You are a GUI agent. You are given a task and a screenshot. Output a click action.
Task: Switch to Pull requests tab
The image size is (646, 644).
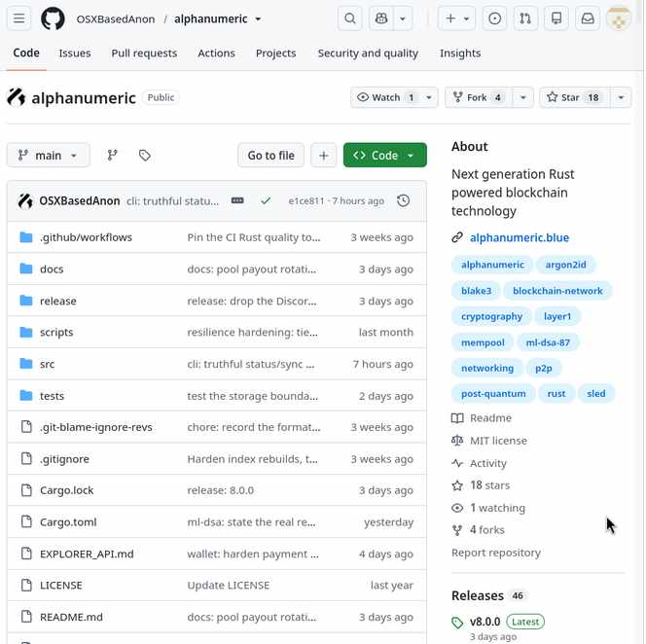point(144,54)
